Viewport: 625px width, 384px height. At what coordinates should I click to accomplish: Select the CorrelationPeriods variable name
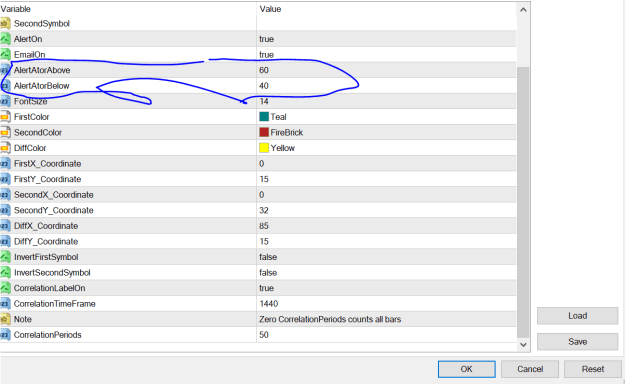pos(47,335)
